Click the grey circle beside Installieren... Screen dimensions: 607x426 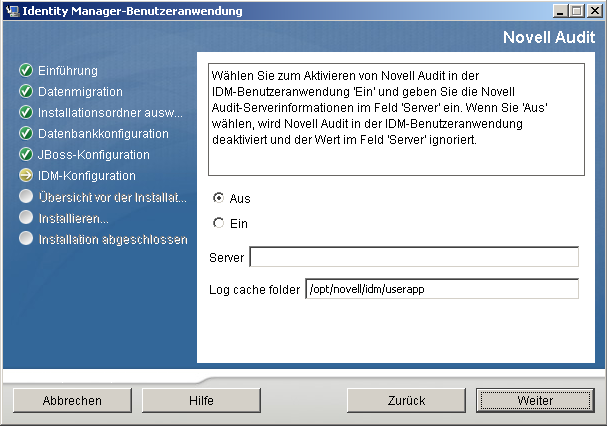tap(26, 217)
